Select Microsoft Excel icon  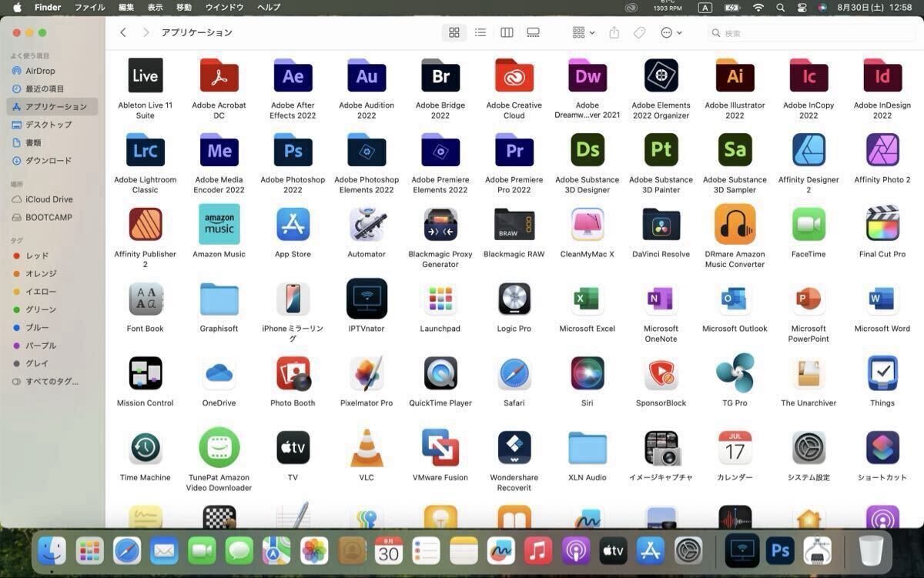point(588,299)
